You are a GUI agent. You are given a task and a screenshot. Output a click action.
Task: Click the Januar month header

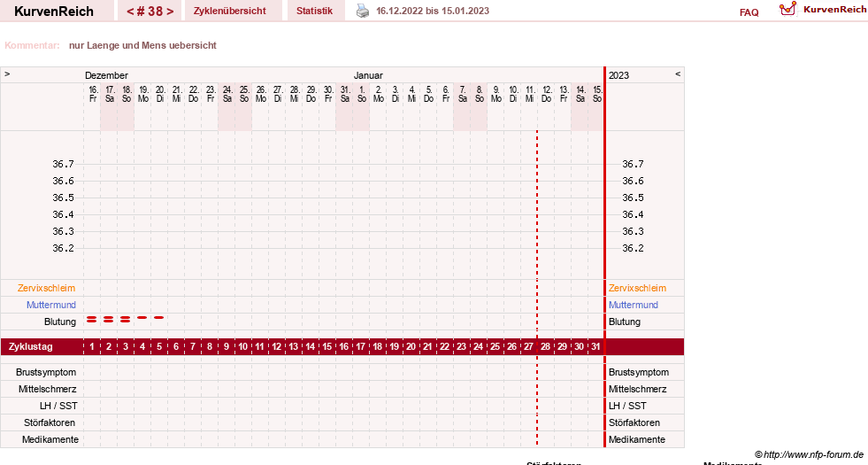click(x=368, y=75)
